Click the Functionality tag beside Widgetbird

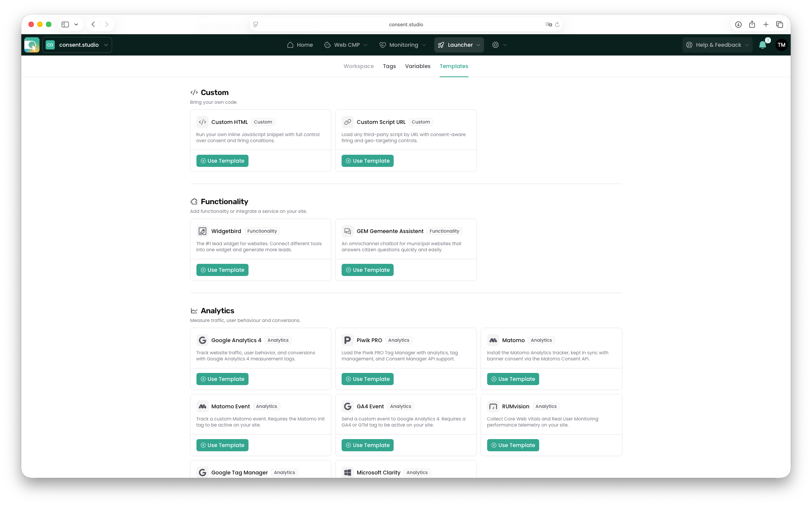coord(262,231)
